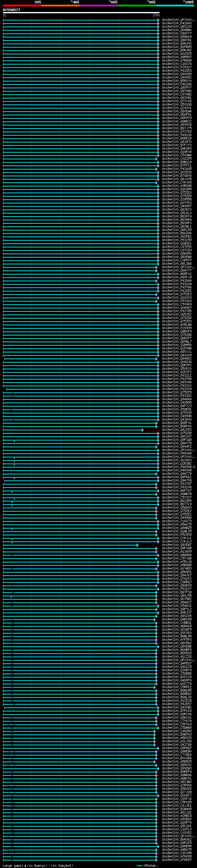Select hit label UniRef100_P29307
197x868 pixels.
coord(177,67)
